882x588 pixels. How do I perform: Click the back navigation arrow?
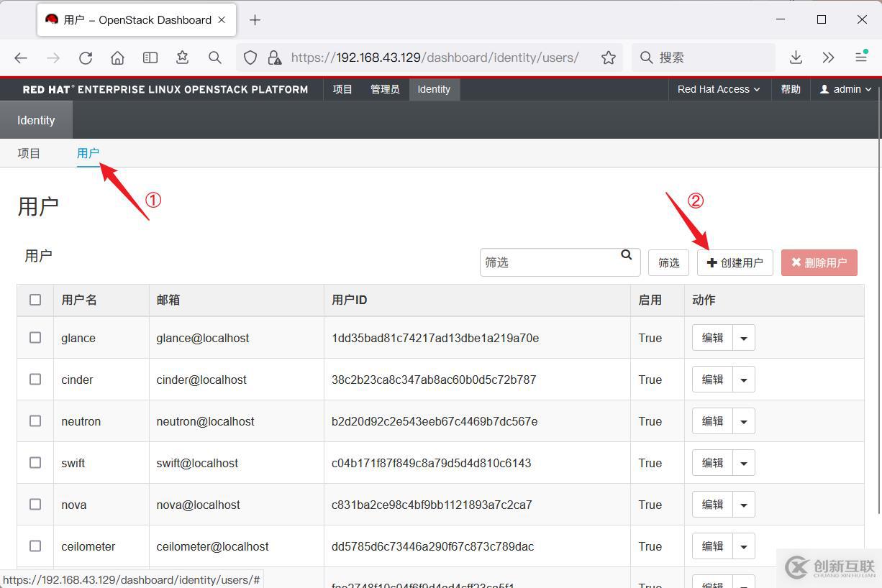(21, 58)
